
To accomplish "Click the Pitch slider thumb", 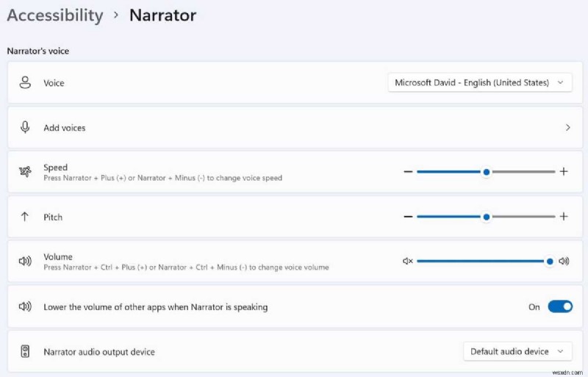I will (x=487, y=217).
